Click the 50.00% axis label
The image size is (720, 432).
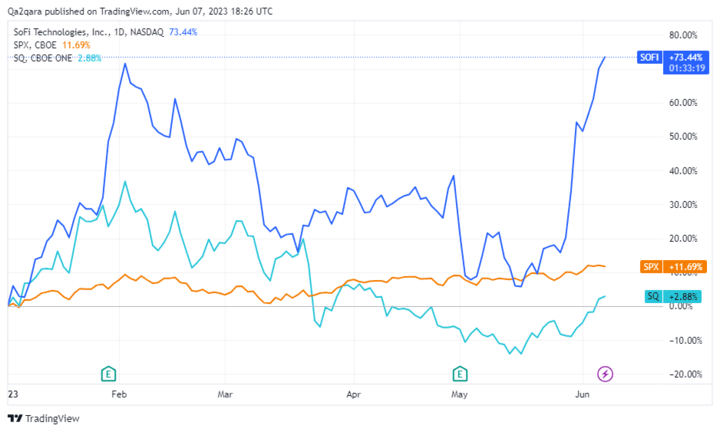(x=683, y=137)
